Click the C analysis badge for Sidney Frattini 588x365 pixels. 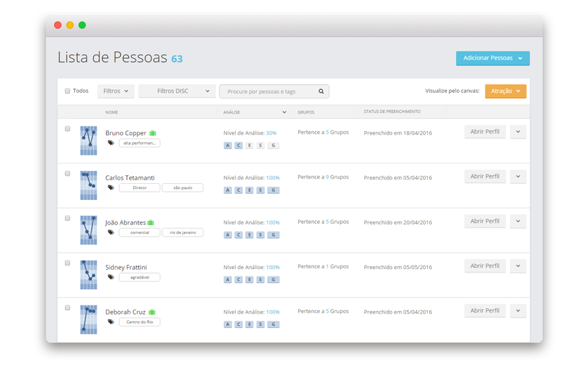click(239, 279)
